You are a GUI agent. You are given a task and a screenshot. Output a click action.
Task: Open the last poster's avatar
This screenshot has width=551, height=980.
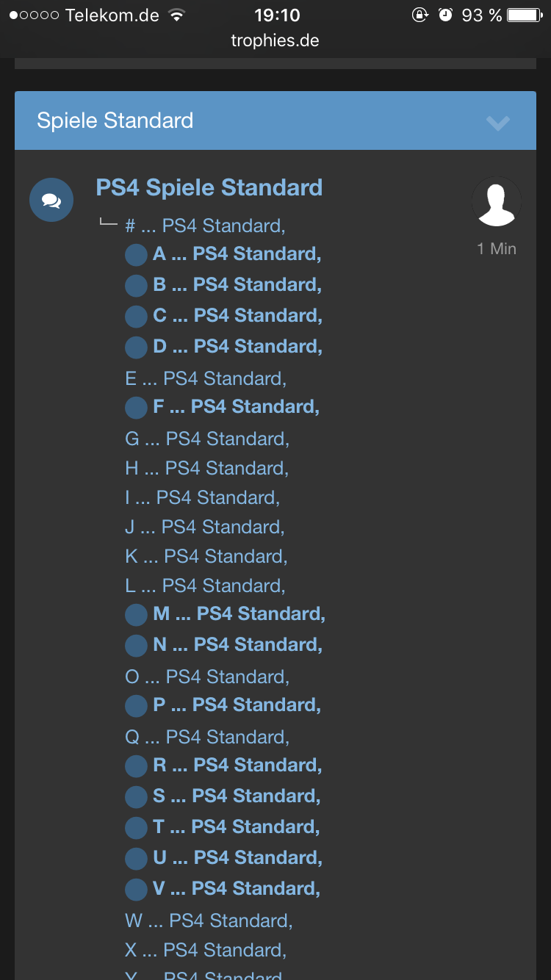(497, 201)
